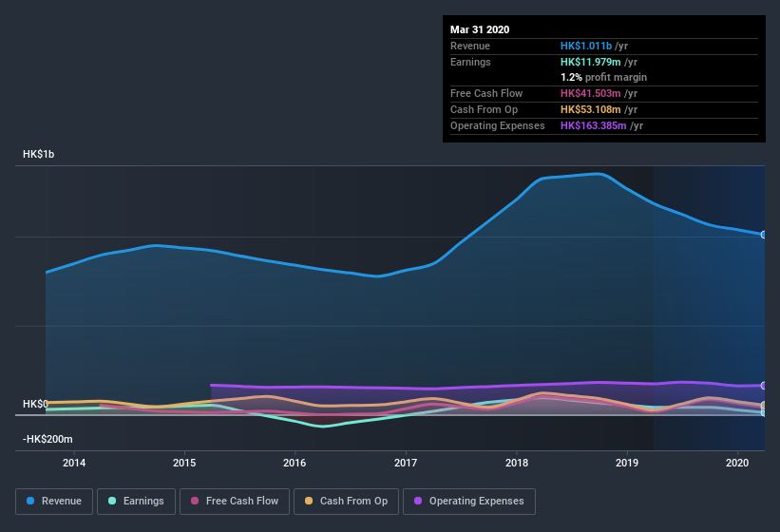780x532 pixels.
Task: Click the -HK$200m y-axis label
Action: coord(48,439)
